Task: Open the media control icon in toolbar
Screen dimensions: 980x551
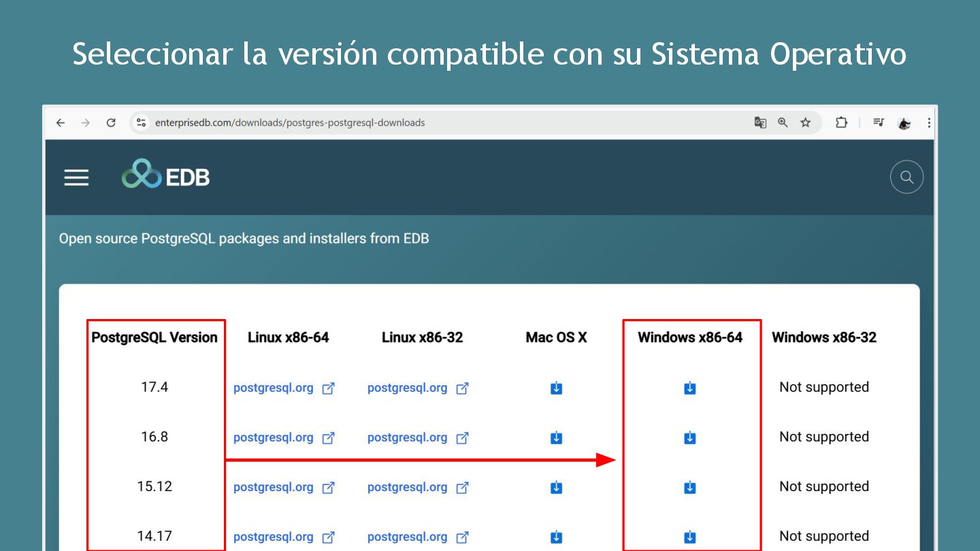Action: click(879, 123)
